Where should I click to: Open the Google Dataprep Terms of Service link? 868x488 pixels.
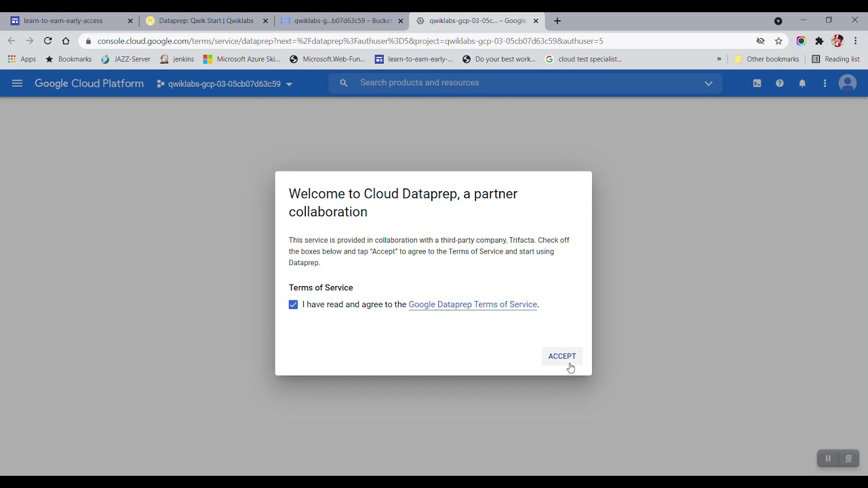tap(473, 305)
